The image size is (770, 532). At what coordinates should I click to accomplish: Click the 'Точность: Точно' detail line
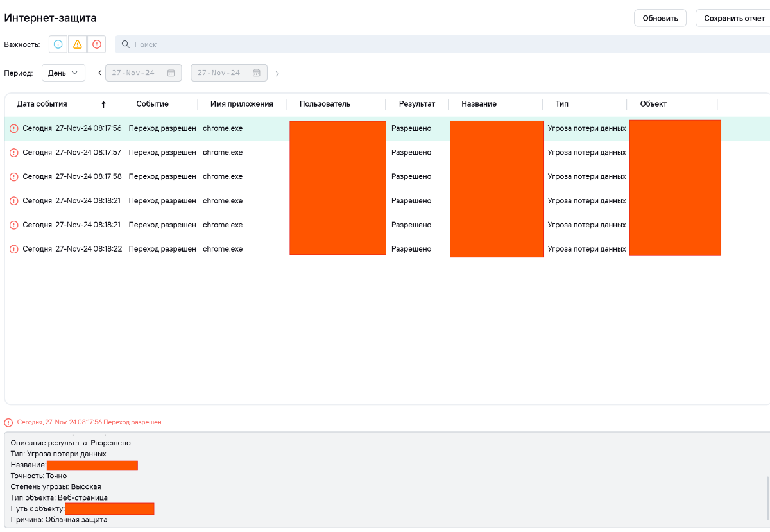point(38,476)
